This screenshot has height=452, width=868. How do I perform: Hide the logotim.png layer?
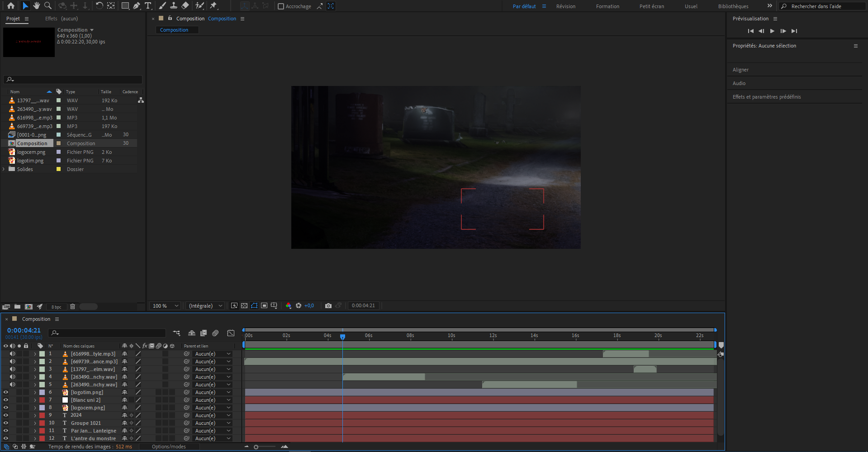pos(6,392)
